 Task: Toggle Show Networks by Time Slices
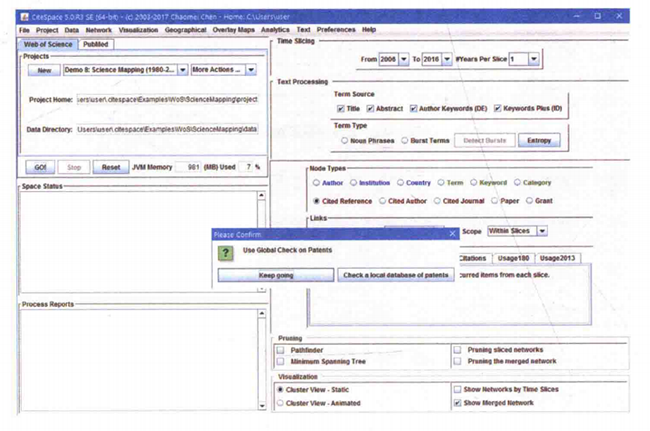(x=457, y=389)
